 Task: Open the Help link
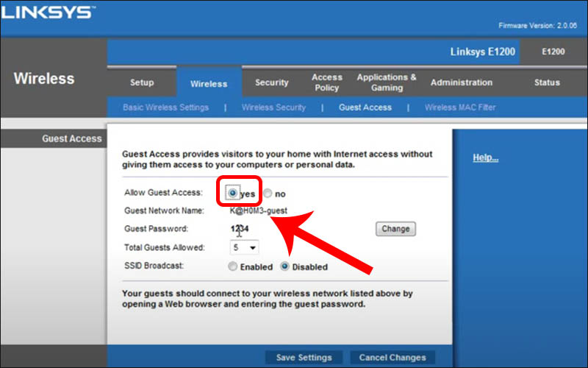[485, 158]
